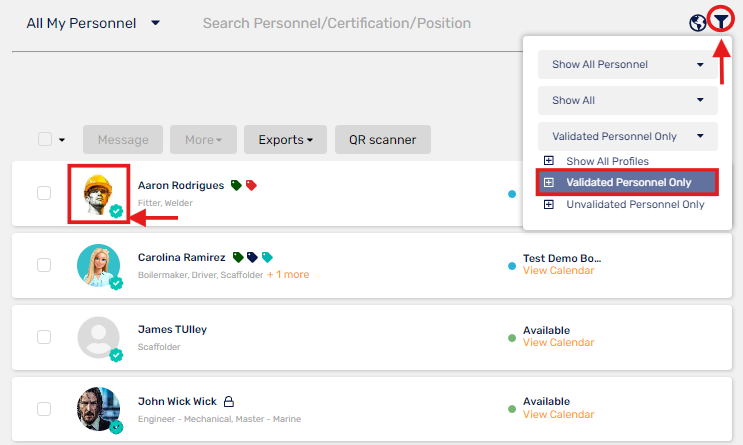This screenshot has height=445, width=743.
Task: Click the globe map view icon
Action: tap(698, 23)
